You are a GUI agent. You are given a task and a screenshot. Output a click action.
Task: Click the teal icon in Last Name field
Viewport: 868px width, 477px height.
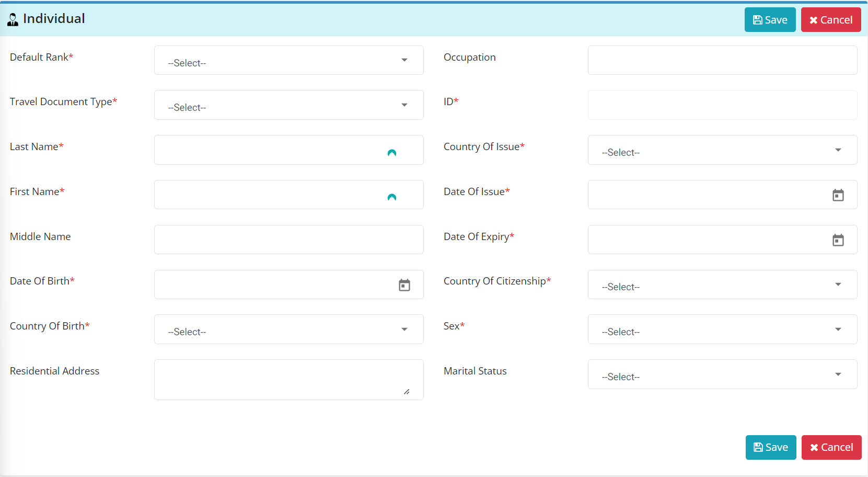[x=391, y=153]
